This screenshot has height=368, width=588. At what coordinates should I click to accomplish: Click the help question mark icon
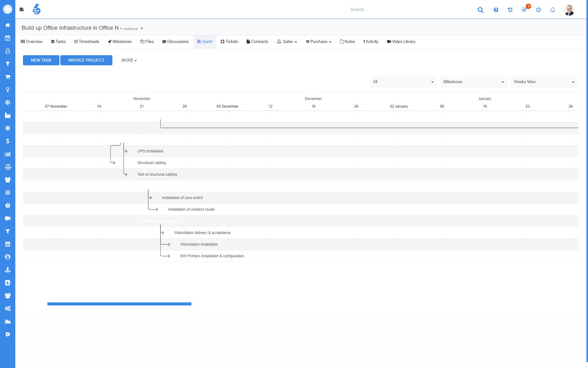[x=495, y=9]
